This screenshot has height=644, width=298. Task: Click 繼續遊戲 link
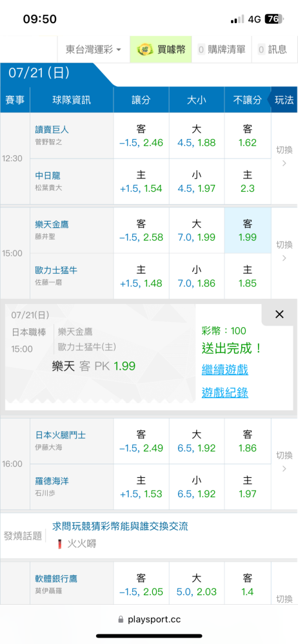click(x=224, y=370)
